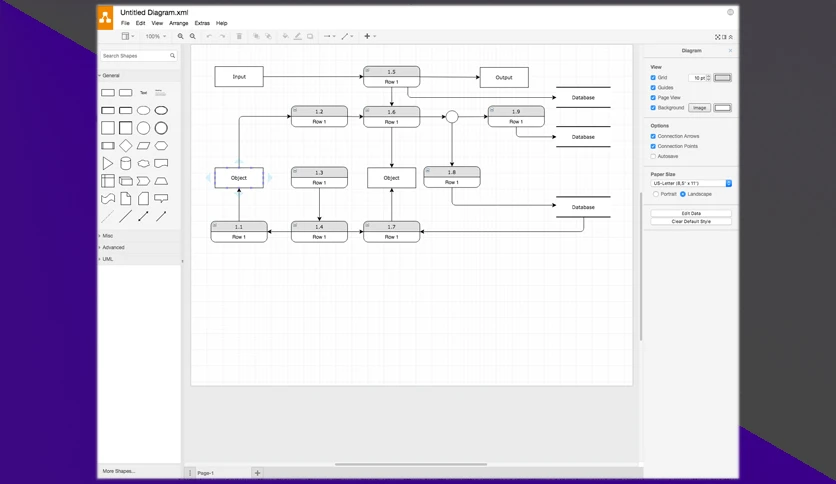Select the bidirectional arrow connector shape

click(x=143, y=216)
